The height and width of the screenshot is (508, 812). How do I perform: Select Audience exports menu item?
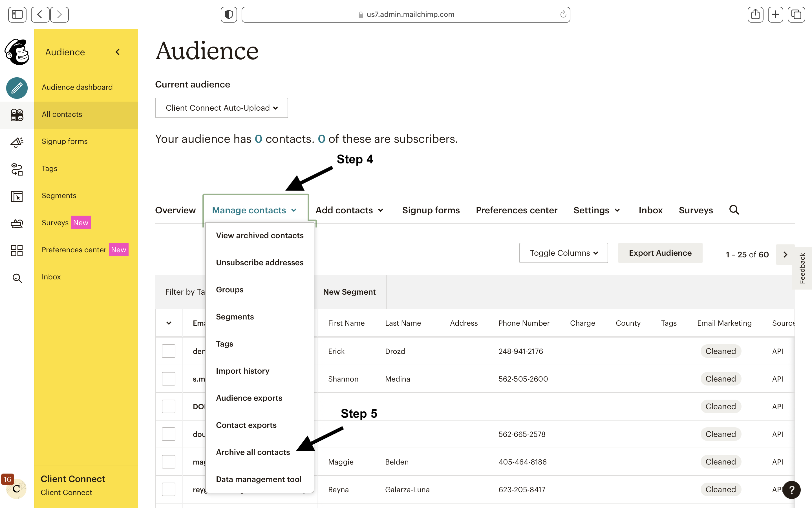pyautogui.click(x=260, y=398)
